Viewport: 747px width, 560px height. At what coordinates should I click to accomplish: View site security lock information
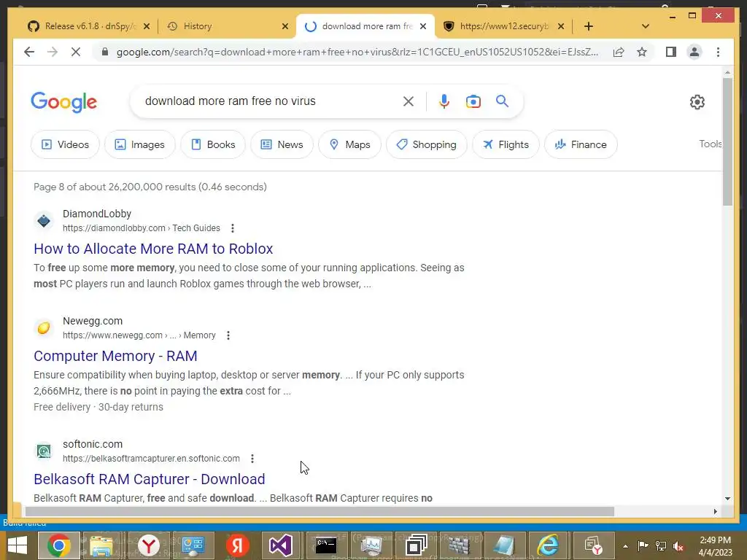coord(105,52)
